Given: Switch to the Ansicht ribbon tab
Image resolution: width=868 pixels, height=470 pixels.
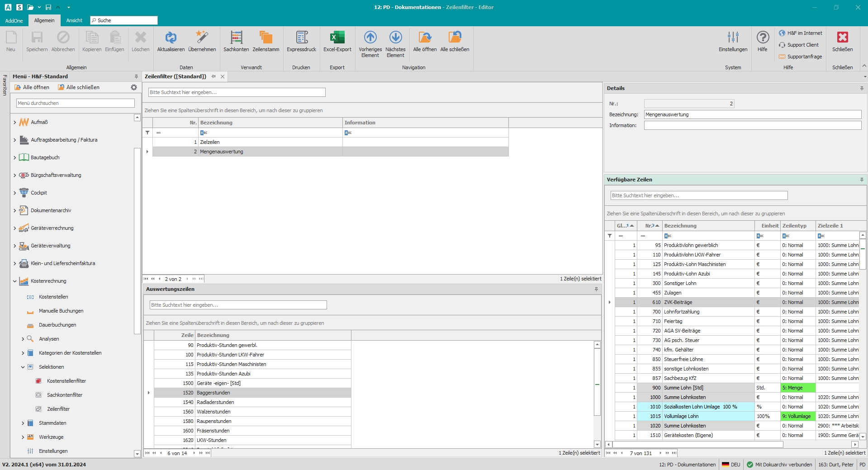Looking at the screenshot, I should [74, 20].
